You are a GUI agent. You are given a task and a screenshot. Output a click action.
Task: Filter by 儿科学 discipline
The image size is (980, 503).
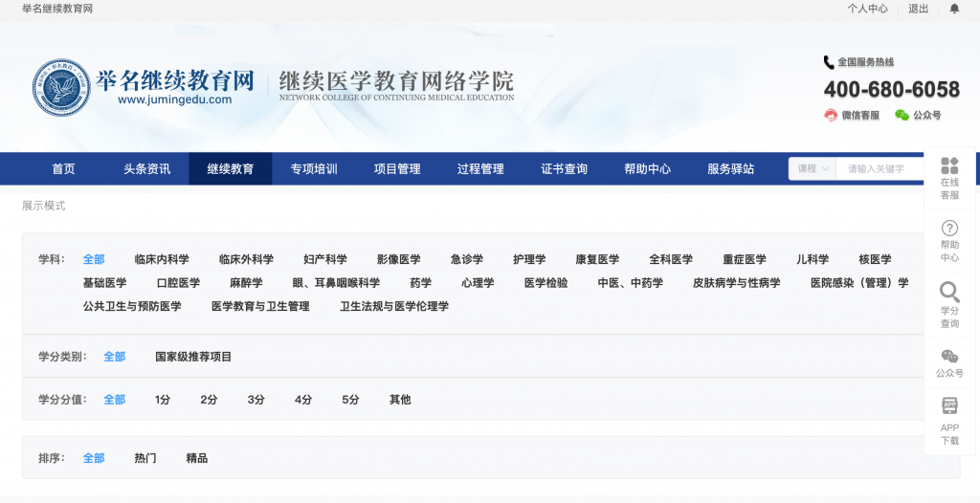coord(813,259)
